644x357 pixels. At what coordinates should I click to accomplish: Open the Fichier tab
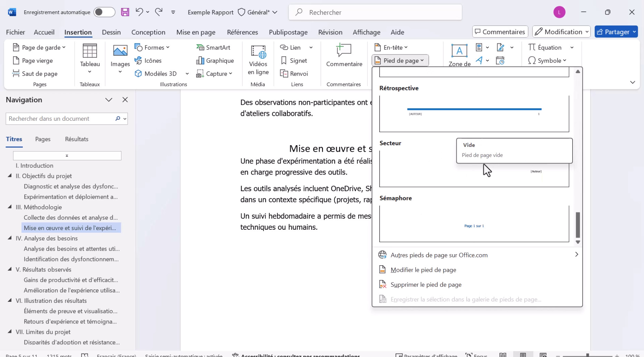(16, 32)
